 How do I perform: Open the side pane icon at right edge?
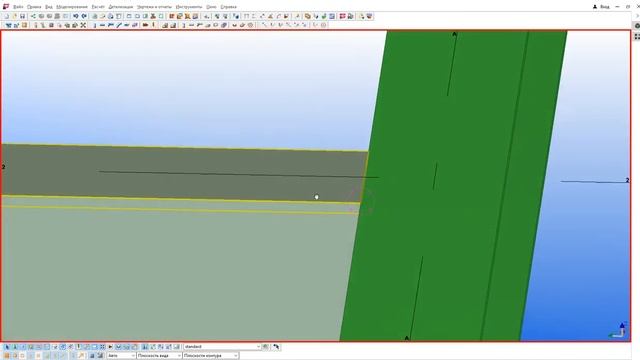point(637,25)
